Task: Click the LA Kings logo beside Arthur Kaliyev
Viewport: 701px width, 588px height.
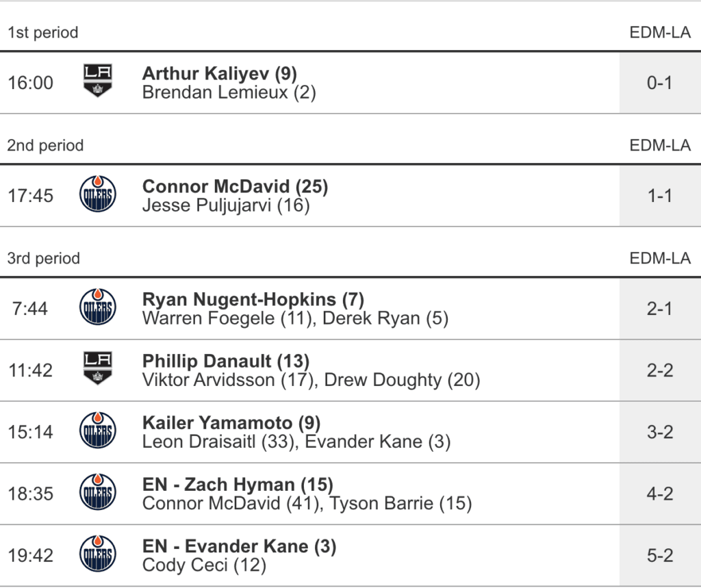Action: point(98,81)
